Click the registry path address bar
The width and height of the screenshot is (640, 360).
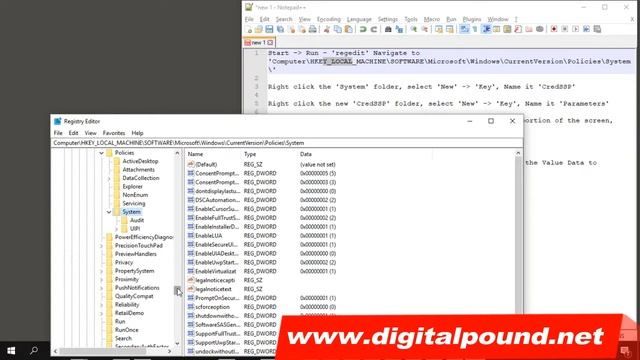(x=287, y=143)
